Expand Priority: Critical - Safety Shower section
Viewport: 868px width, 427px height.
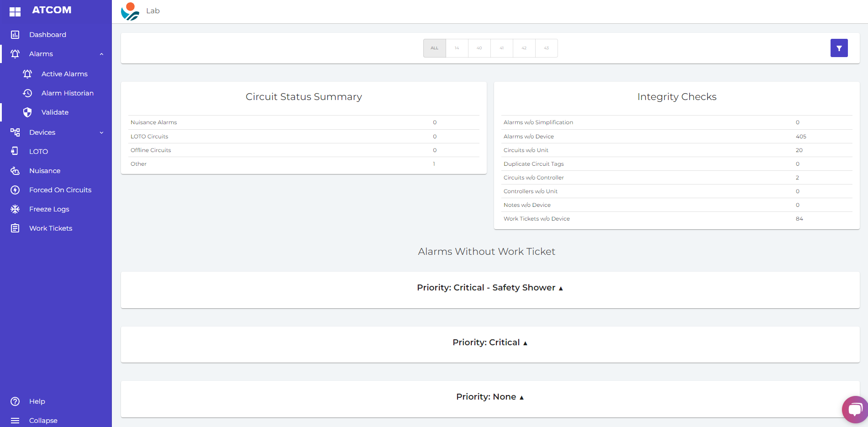point(489,288)
